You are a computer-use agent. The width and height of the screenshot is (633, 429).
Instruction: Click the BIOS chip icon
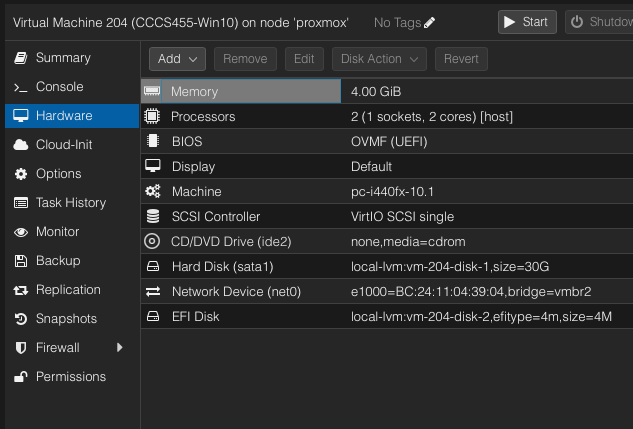coord(153,141)
